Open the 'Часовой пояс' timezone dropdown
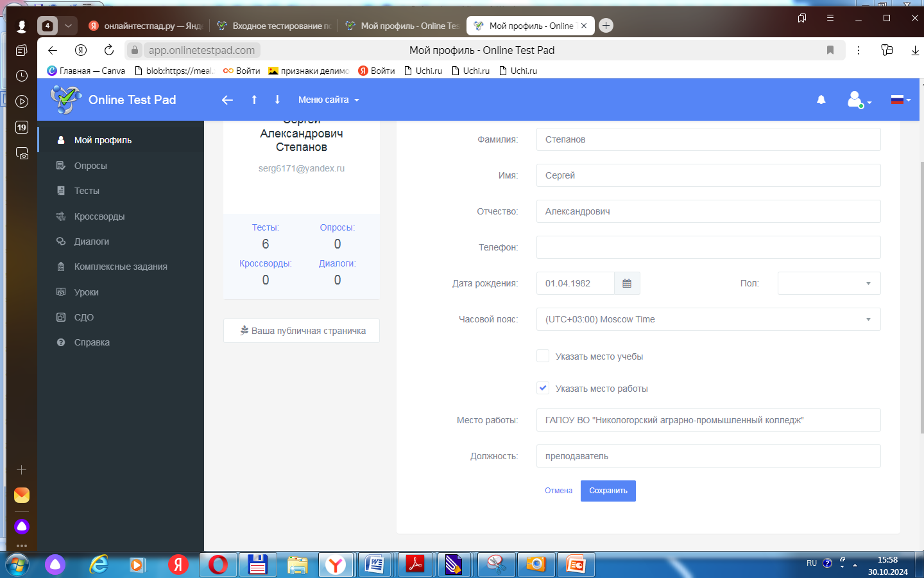Image resolution: width=924 pixels, height=578 pixels. 708,319
